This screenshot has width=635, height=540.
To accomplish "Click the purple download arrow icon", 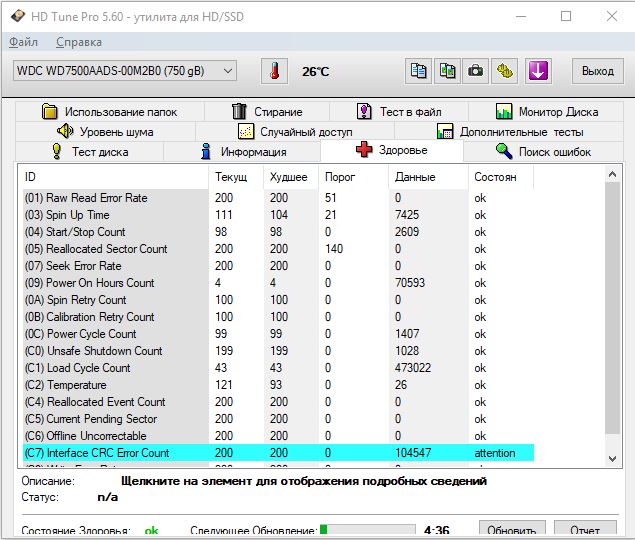I will tap(538, 71).
